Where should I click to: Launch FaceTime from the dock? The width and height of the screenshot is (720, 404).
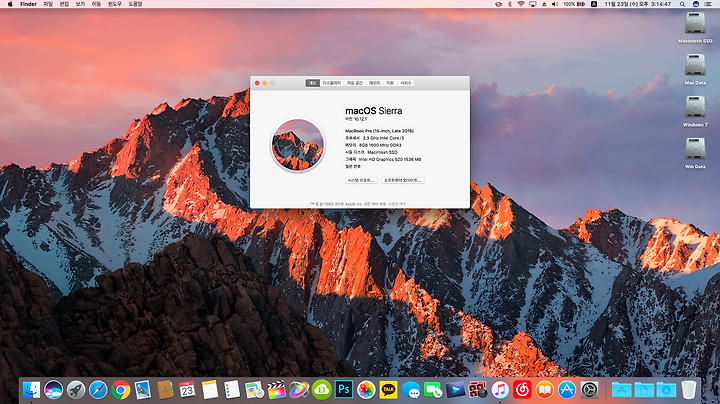tap(433, 390)
